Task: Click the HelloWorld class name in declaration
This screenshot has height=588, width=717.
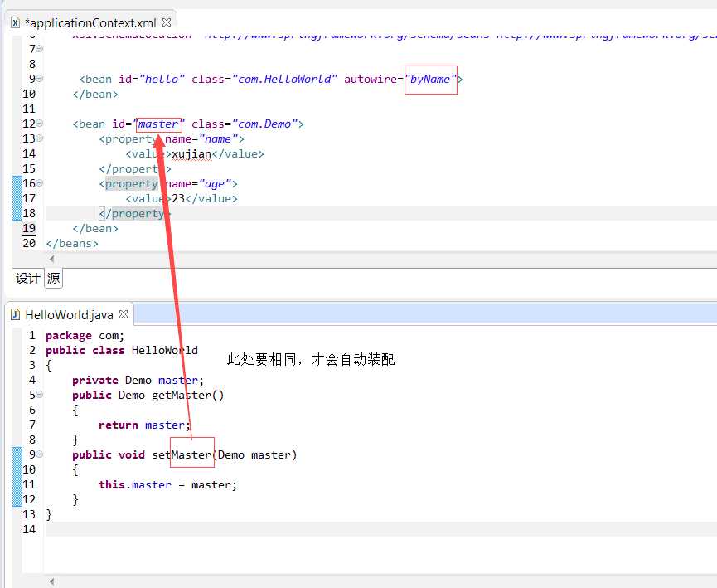Action: coord(165,351)
